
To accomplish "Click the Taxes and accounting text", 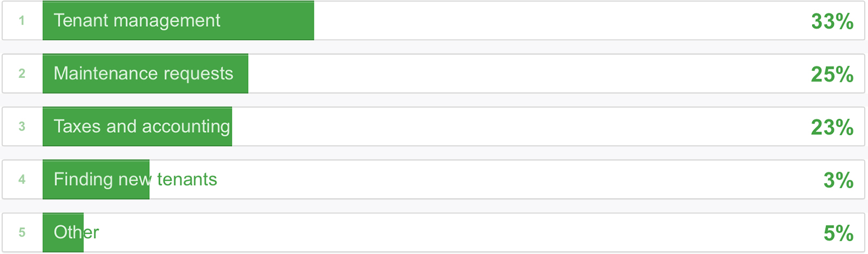I will point(142,127).
